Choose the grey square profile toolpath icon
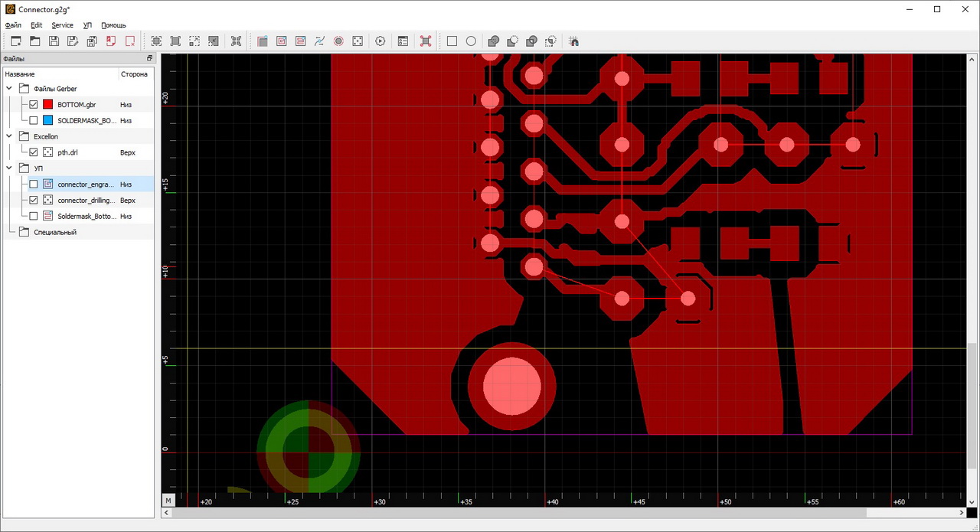The width and height of the screenshot is (980, 532). coord(263,41)
